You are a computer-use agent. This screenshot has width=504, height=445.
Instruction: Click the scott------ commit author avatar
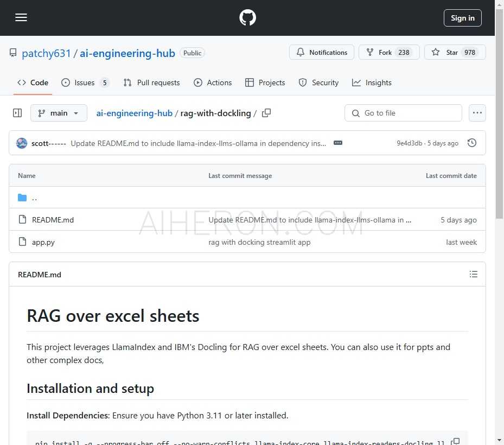[21, 143]
